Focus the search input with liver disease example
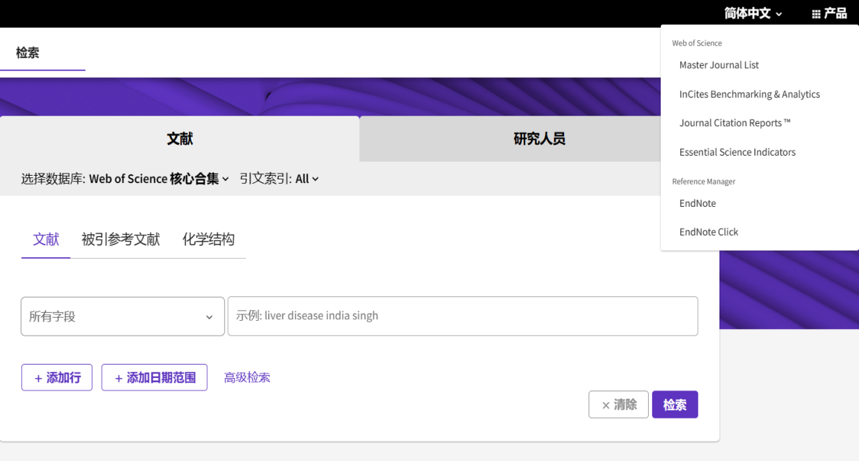 [x=463, y=316]
